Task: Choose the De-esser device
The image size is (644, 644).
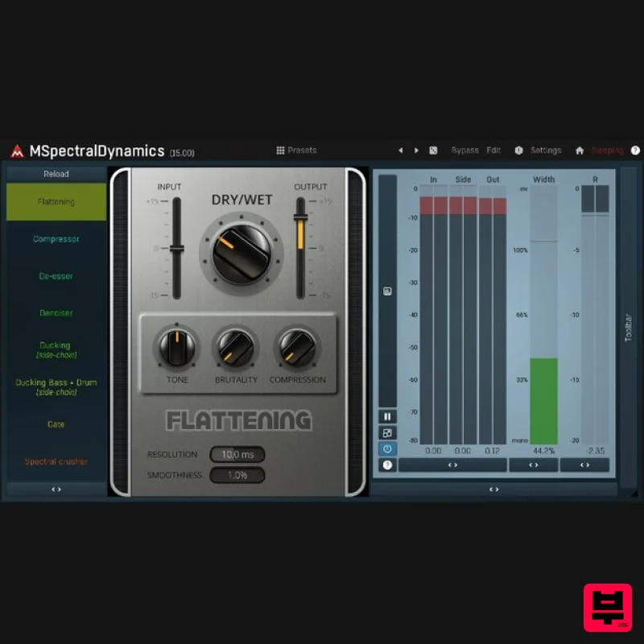Action: pos(56,276)
